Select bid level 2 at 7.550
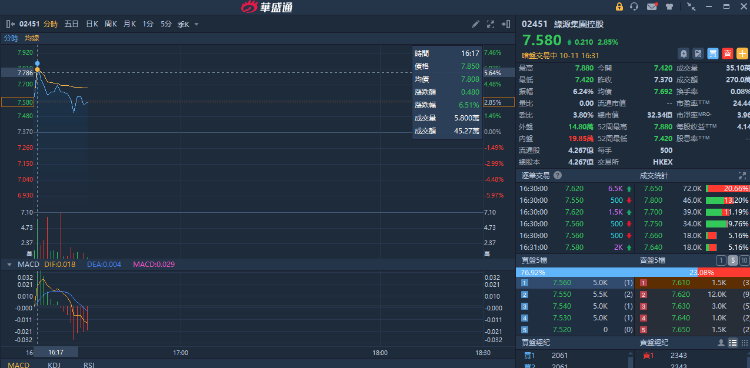The height and width of the screenshot is (368, 750). pos(575,295)
